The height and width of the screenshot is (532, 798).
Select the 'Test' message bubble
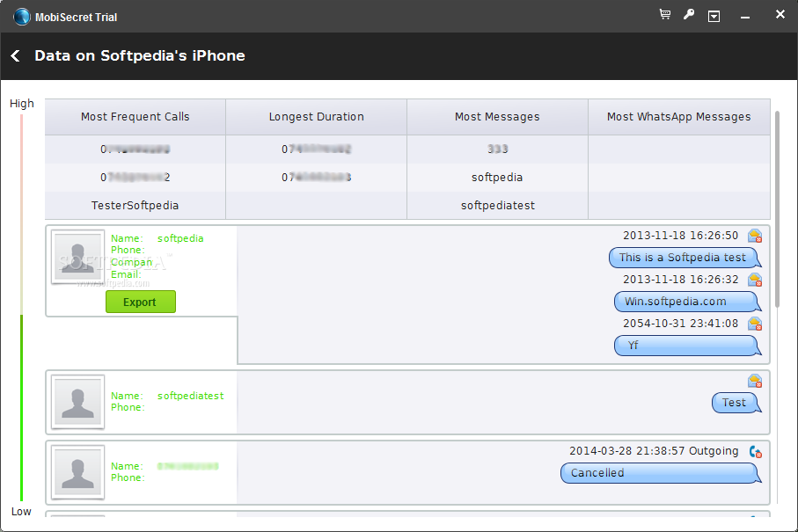tap(736, 403)
